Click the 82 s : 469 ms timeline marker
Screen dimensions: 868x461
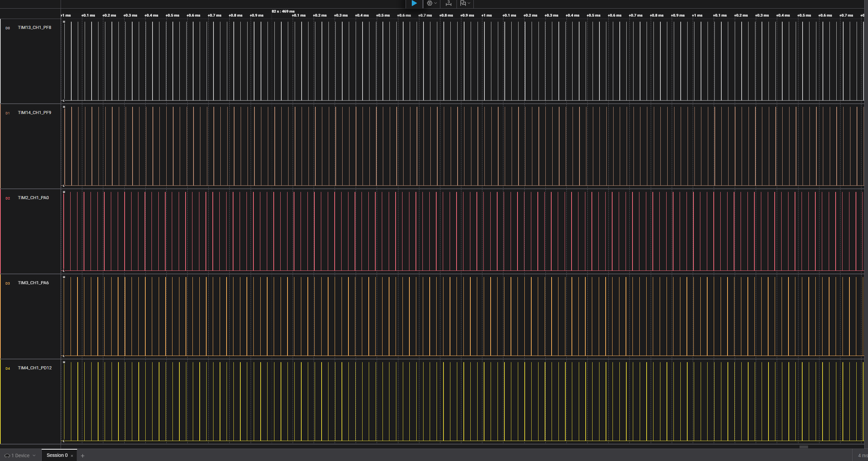[283, 11]
